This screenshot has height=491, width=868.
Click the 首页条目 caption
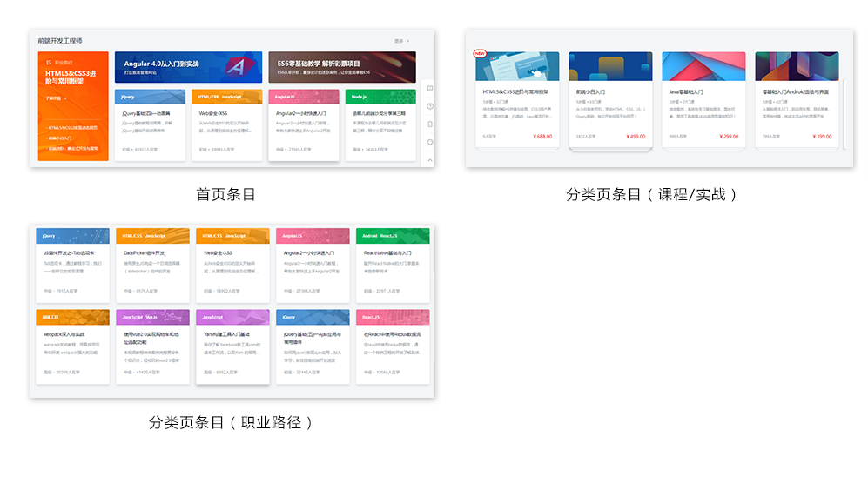[225, 194]
